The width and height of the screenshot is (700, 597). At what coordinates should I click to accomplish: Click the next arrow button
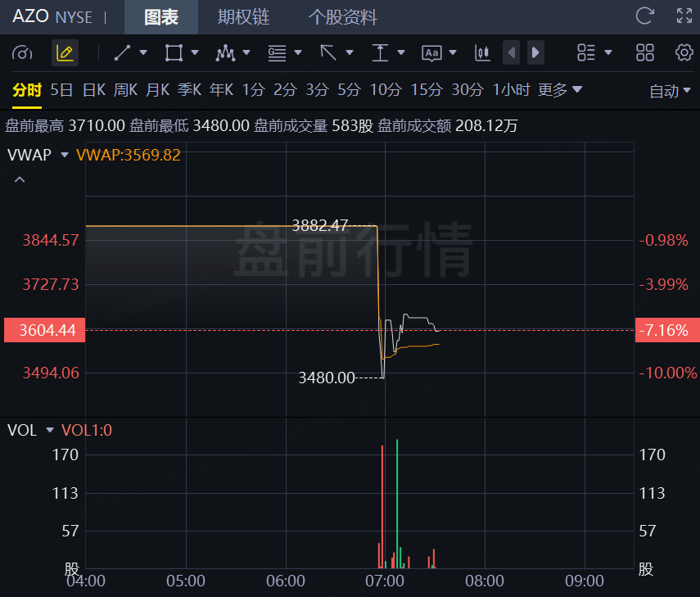pos(535,52)
